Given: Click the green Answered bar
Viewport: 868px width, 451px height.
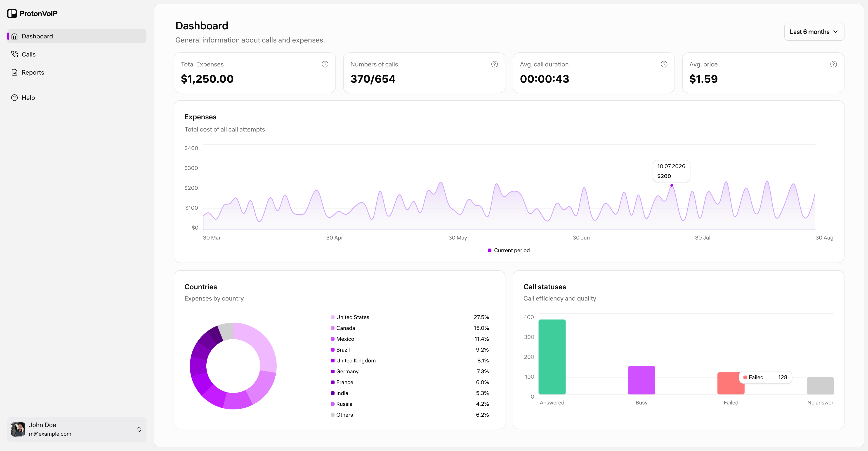Looking at the screenshot, I should 552,357.
